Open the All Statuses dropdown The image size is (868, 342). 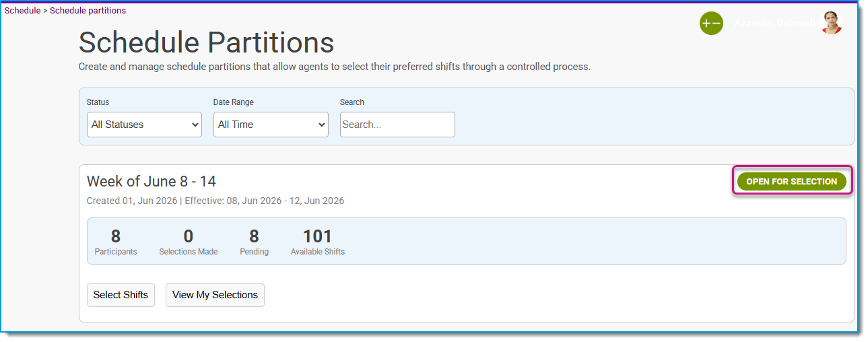(x=144, y=125)
